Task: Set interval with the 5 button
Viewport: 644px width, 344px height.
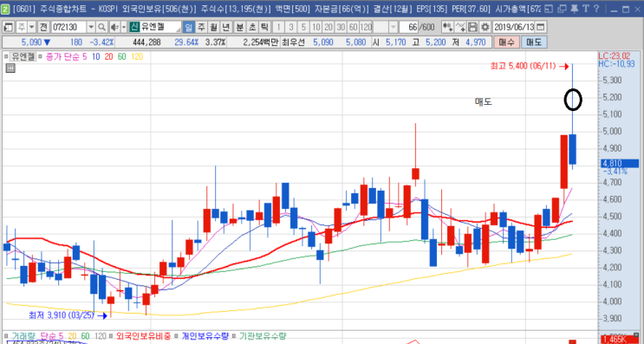Action: coord(303,27)
